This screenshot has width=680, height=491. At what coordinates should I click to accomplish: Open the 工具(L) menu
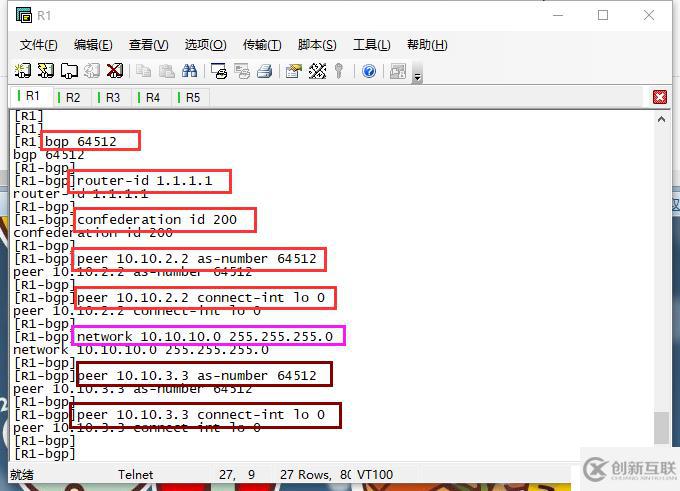pos(372,45)
